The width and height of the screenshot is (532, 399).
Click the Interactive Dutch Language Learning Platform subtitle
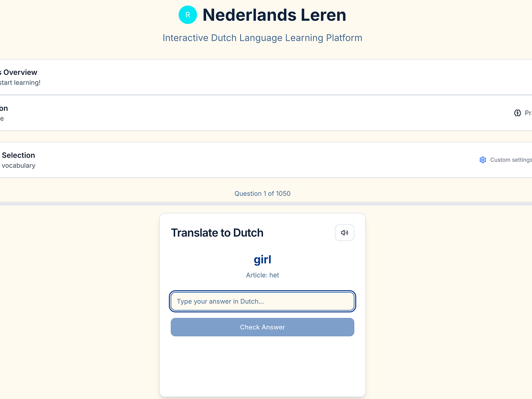pos(262,38)
